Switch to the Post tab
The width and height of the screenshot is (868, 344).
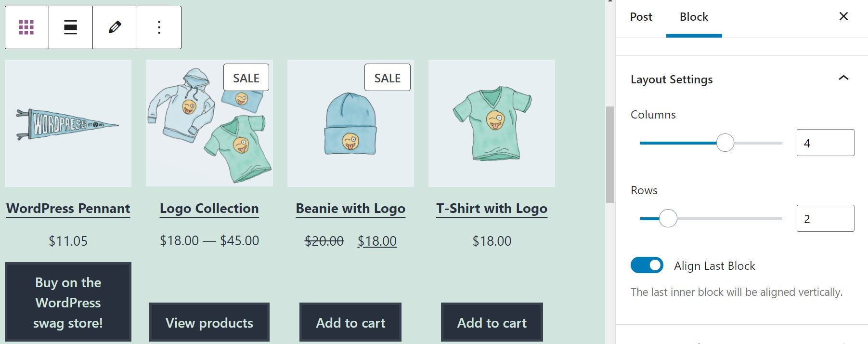[641, 17]
